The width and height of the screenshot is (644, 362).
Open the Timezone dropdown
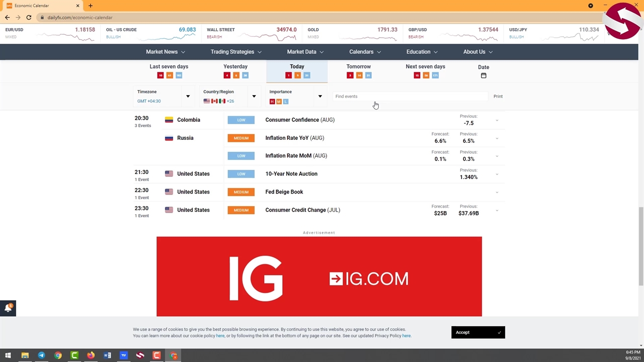pyautogui.click(x=188, y=97)
